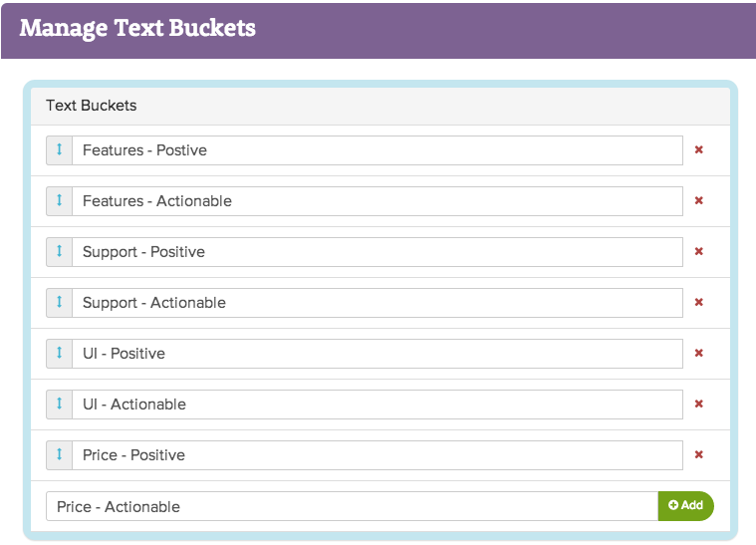This screenshot has width=756, height=545.
Task: Click reorder handle beside UI - Actionable
Action: click(59, 405)
